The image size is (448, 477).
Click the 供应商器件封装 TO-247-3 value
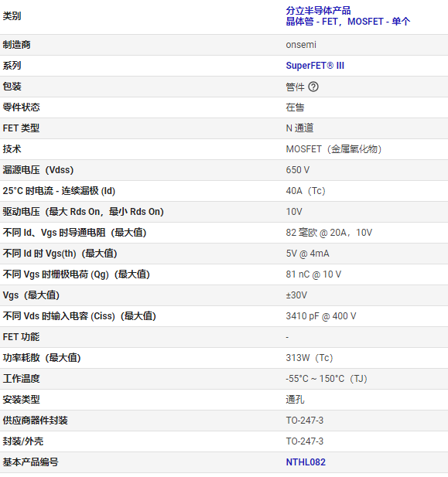click(x=305, y=420)
